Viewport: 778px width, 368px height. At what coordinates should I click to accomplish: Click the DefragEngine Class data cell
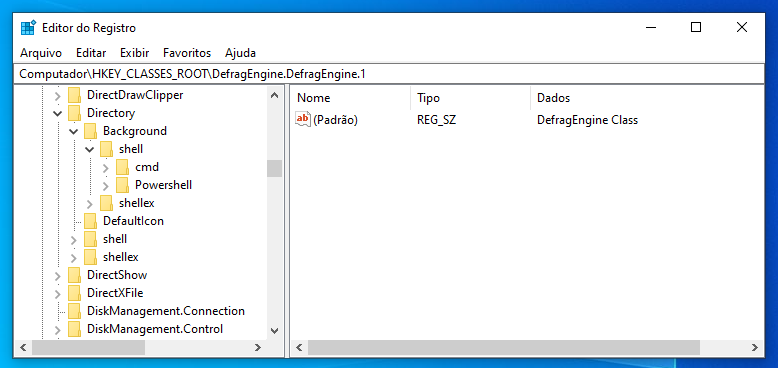587,120
